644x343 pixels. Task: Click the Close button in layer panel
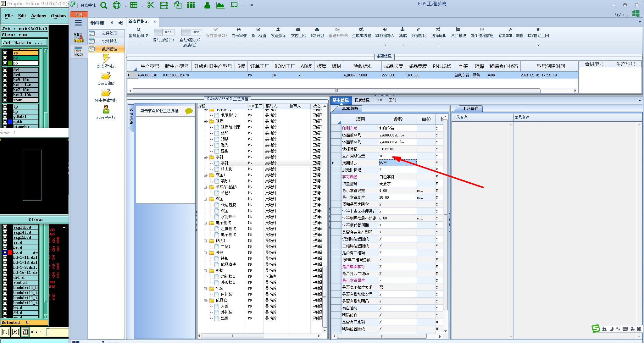pos(35,219)
